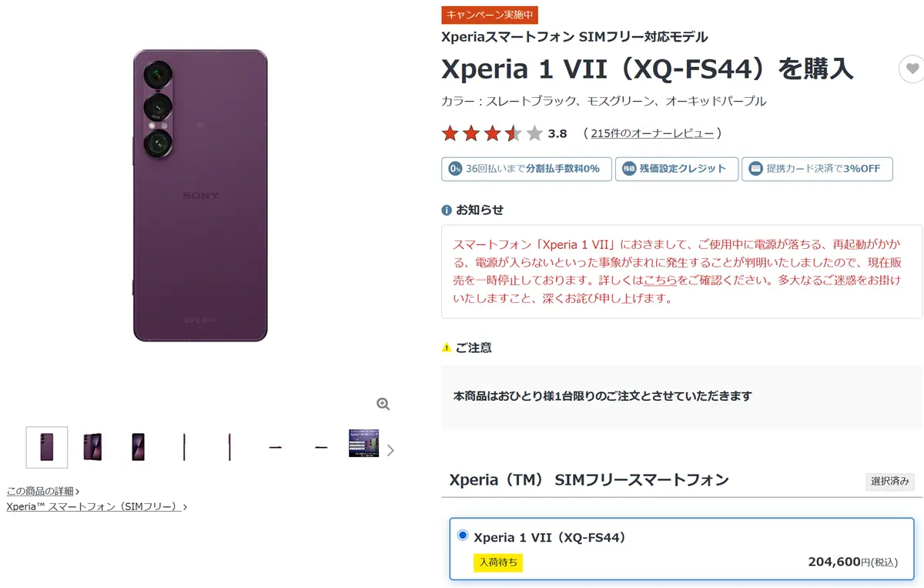
Task: Click the キャンペーン実施中 red label
Action: tap(490, 15)
